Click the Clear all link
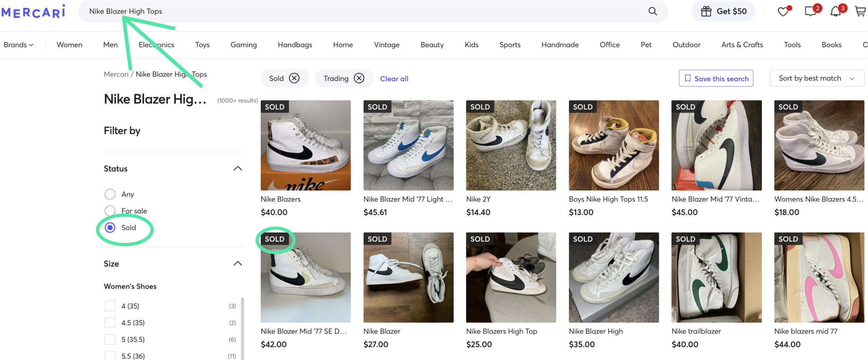868x360 pixels. click(394, 79)
